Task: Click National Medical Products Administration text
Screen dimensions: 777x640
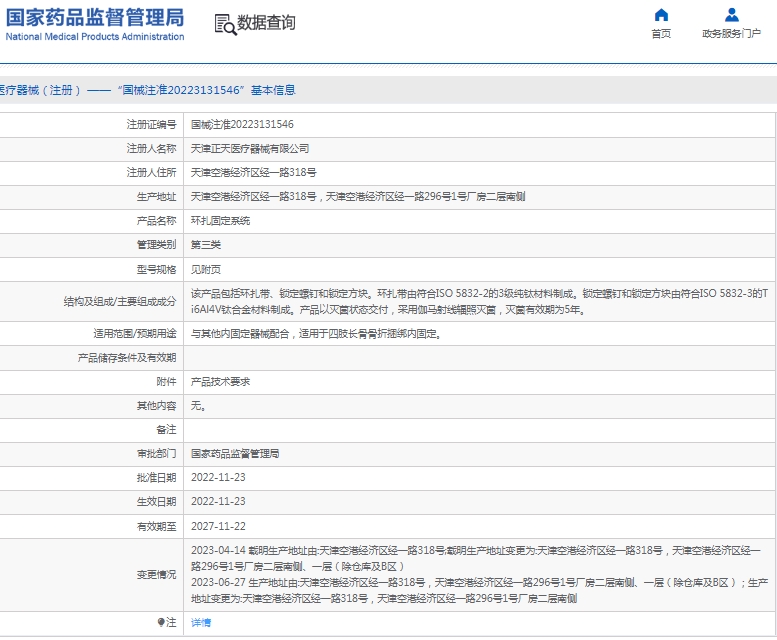Action: 95,37
